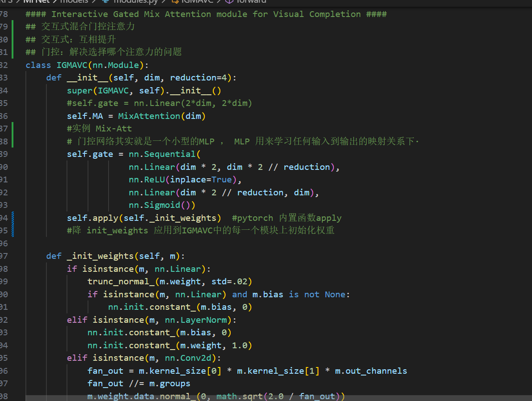Screen dimensions: 532x401
Task: Click the line "nn.Sigmoid())"
Action: [x=162, y=205]
